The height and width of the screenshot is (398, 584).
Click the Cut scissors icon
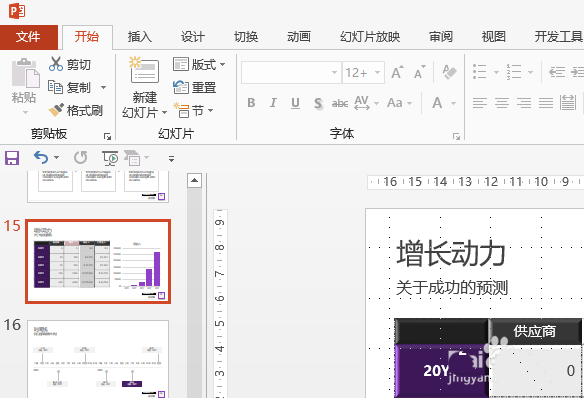tap(55, 64)
